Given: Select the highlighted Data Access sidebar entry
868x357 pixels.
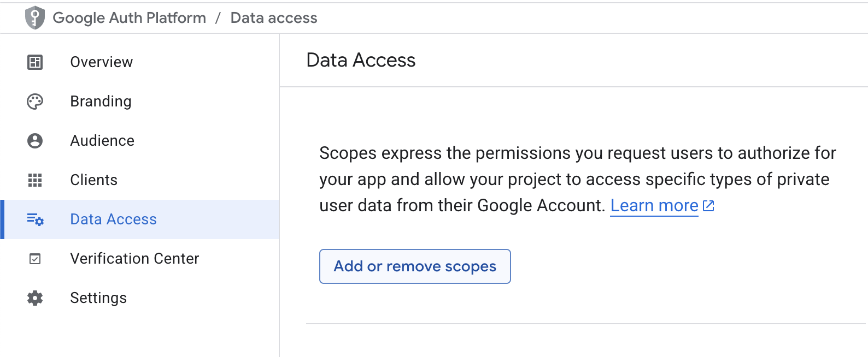Looking at the screenshot, I should [x=113, y=219].
